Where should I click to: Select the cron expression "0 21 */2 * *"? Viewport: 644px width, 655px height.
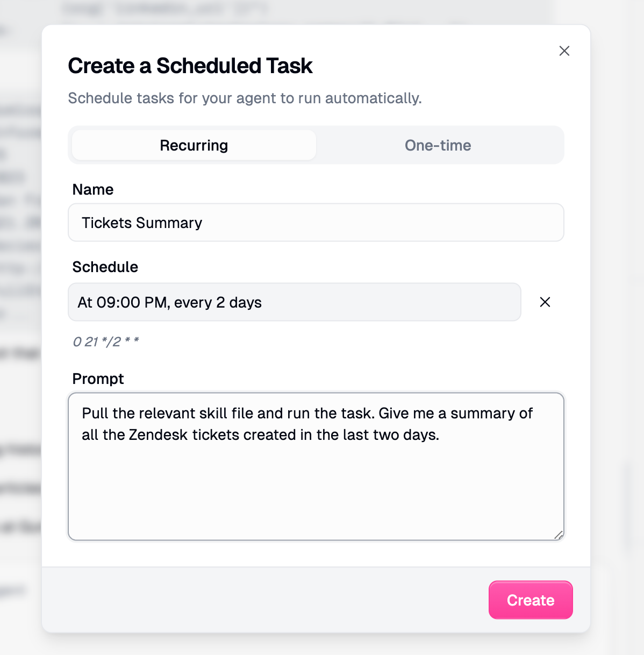click(x=106, y=341)
